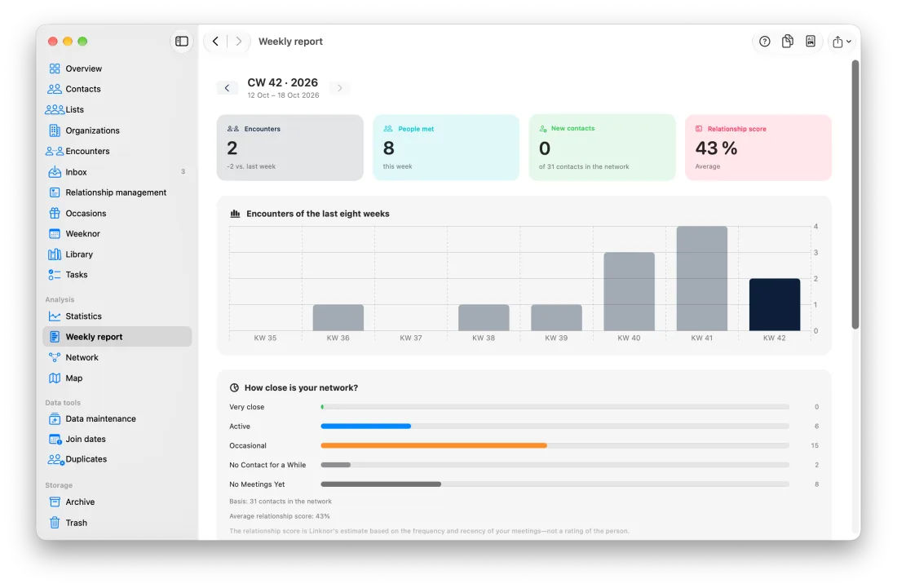Click the vertical scrollbar on the right
897x588 pixels.
855,194
